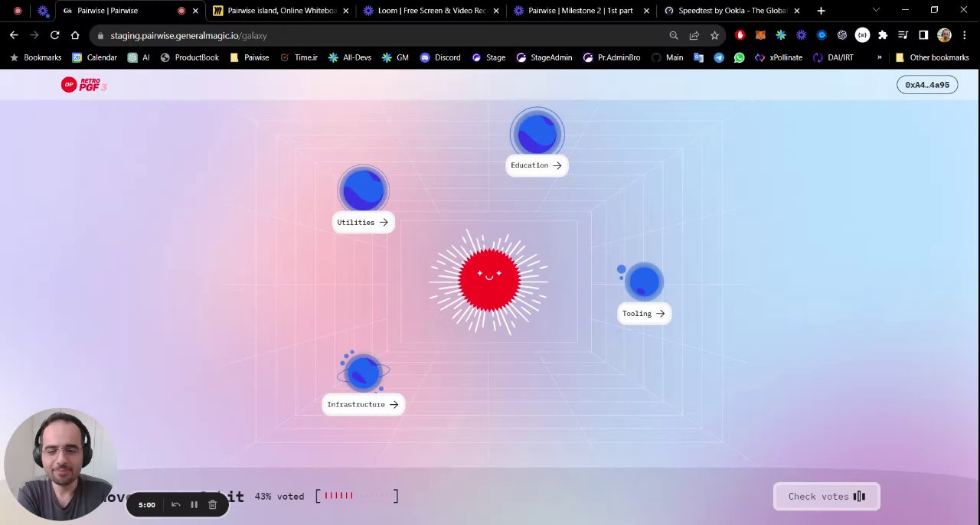The image size is (980, 525).
Task: Click the Education label button
Action: 537,165
